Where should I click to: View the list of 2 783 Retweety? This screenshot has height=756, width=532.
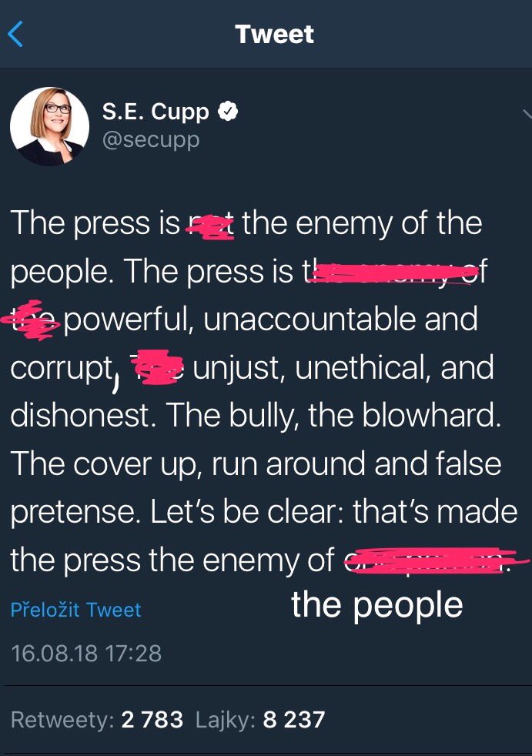click(x=97, y=719)
